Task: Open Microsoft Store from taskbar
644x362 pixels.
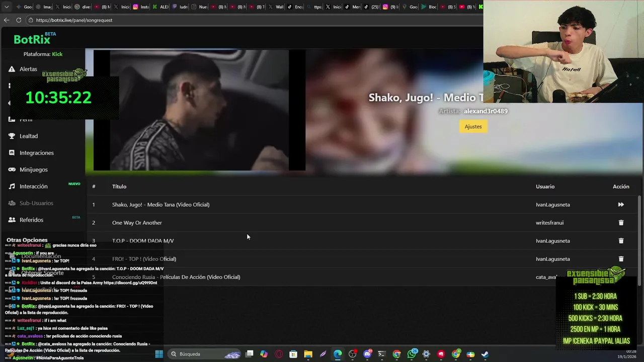Action: click(x=293, y=354)
